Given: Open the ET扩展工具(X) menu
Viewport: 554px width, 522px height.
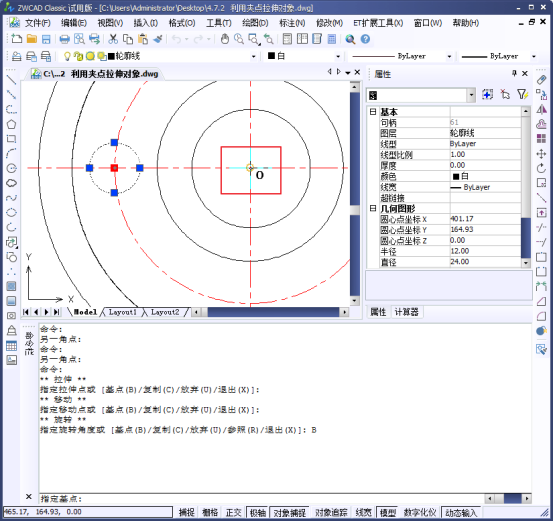Looking at the screenshot, I should (378, 23).
